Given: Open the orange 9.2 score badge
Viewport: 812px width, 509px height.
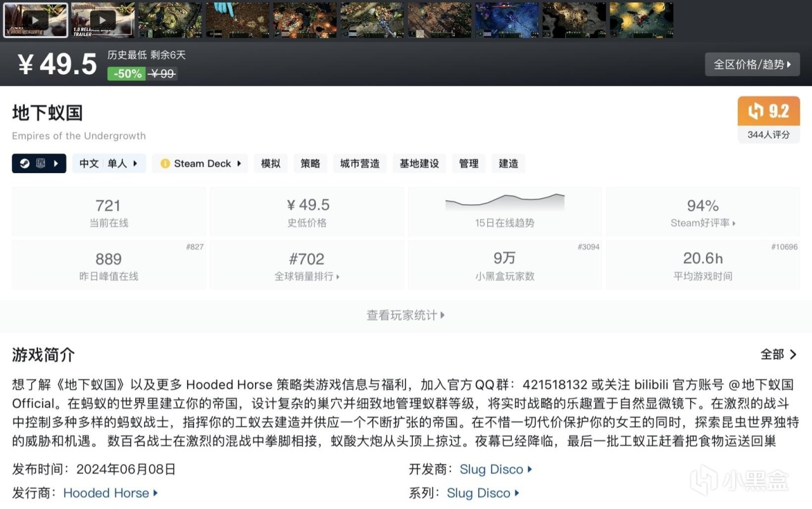Looking at the screenshot, I should (x=769, y=112).
